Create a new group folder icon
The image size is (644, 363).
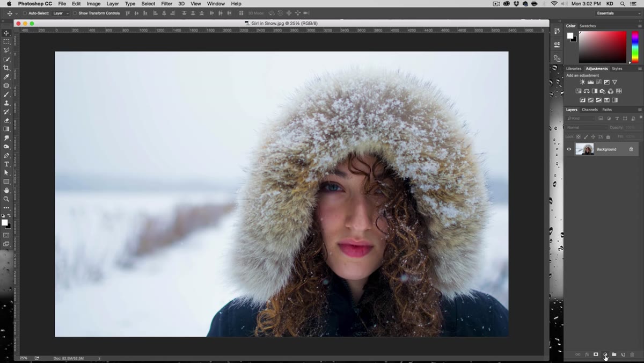click(x=614, y=354)
